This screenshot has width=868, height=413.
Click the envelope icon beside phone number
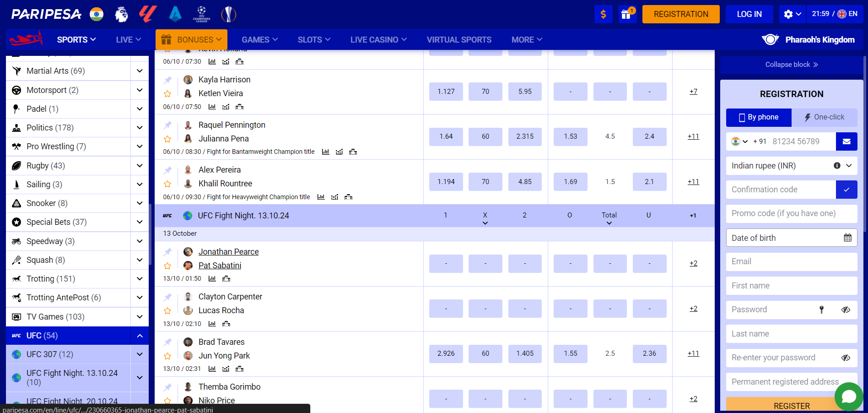point(846,141)
